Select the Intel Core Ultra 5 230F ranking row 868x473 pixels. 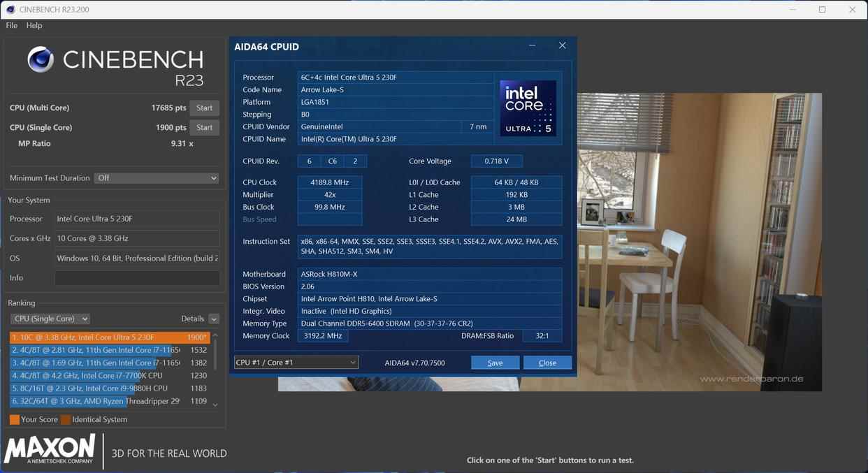(110, 337)
